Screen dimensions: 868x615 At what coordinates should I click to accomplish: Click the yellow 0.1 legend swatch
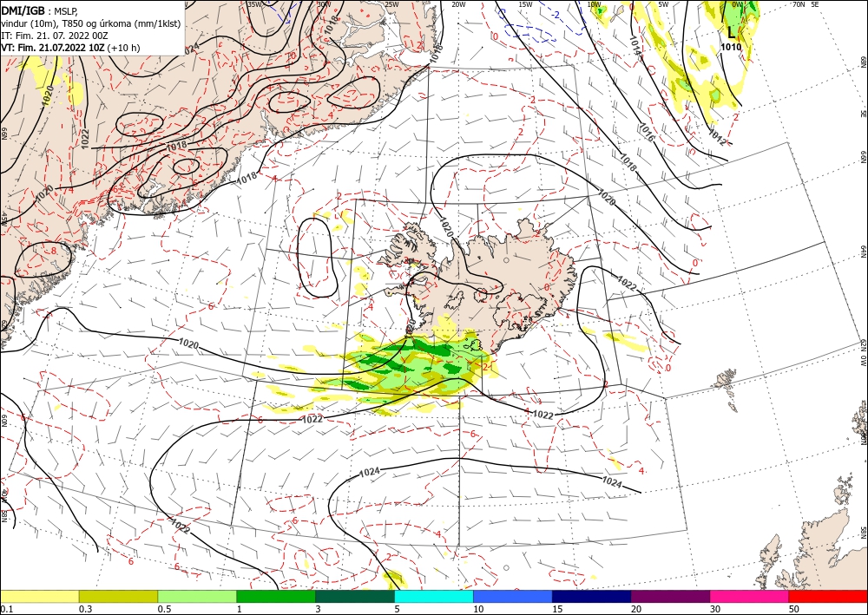[x=39, y=597]
